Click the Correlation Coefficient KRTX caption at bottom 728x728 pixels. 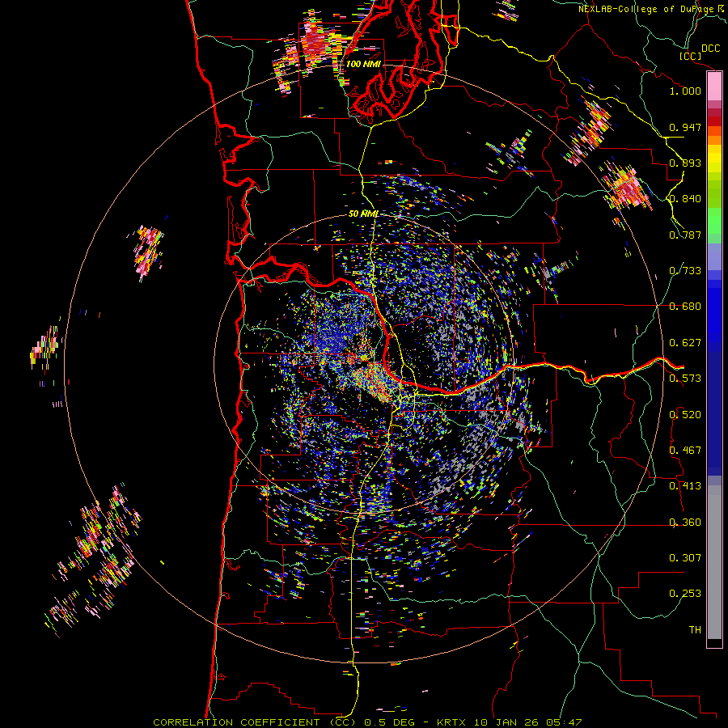366,722
